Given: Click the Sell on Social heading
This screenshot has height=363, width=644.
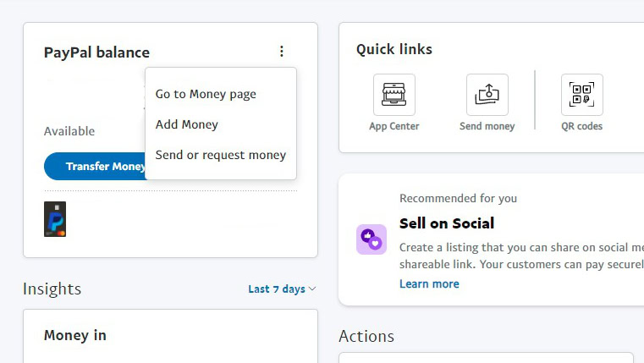Looking at the screenshot, I should pos(447,223).
